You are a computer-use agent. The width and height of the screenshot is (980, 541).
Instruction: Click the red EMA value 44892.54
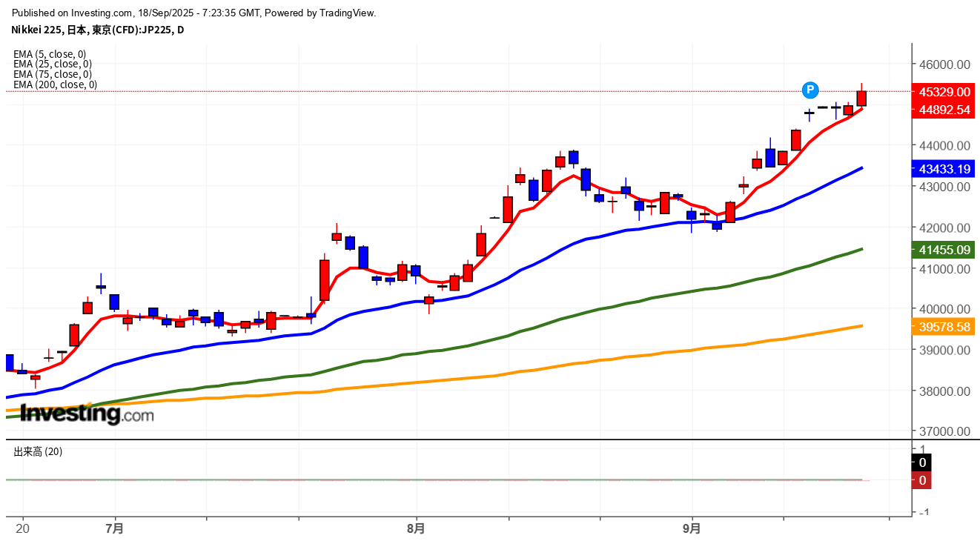[944, 110]
